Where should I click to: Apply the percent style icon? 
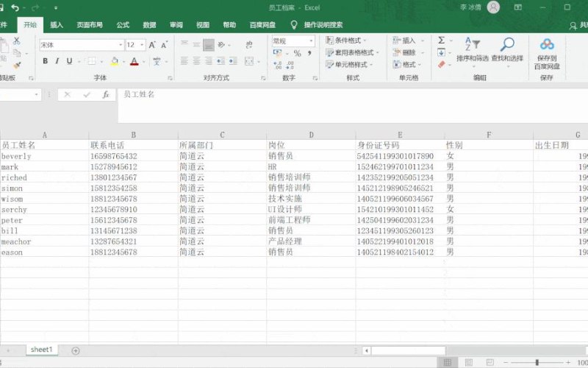pos(298,53)
